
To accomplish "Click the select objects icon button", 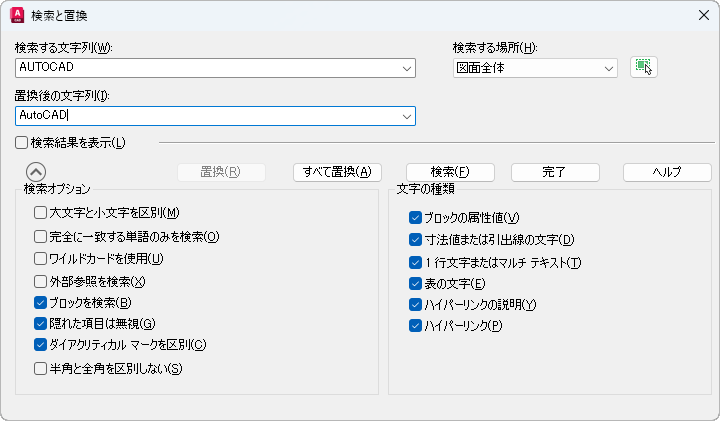I will coord(644,67).
